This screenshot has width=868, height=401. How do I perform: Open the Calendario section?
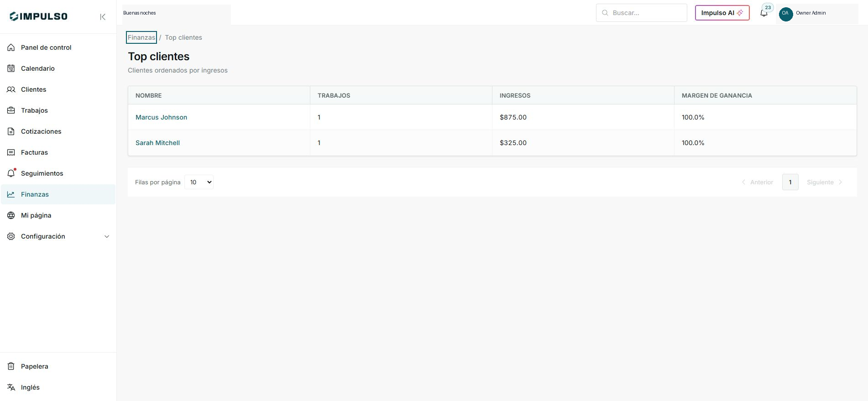click(x=58, y=68)
